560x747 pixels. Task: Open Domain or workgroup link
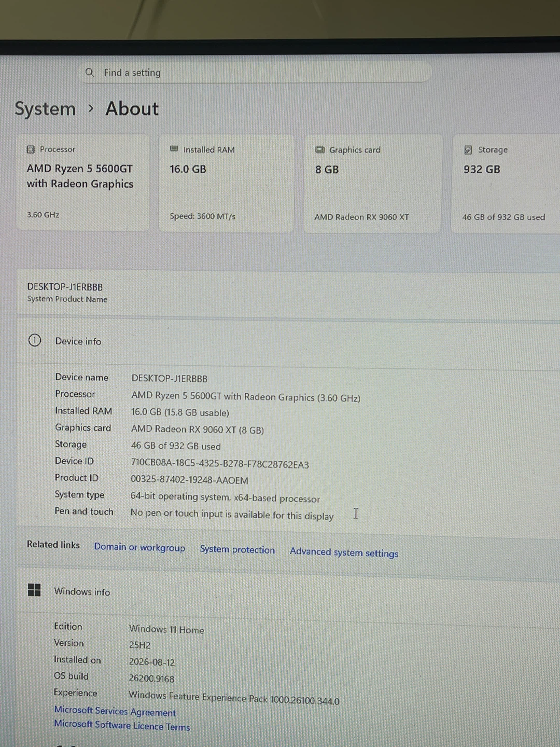point(139,547)
